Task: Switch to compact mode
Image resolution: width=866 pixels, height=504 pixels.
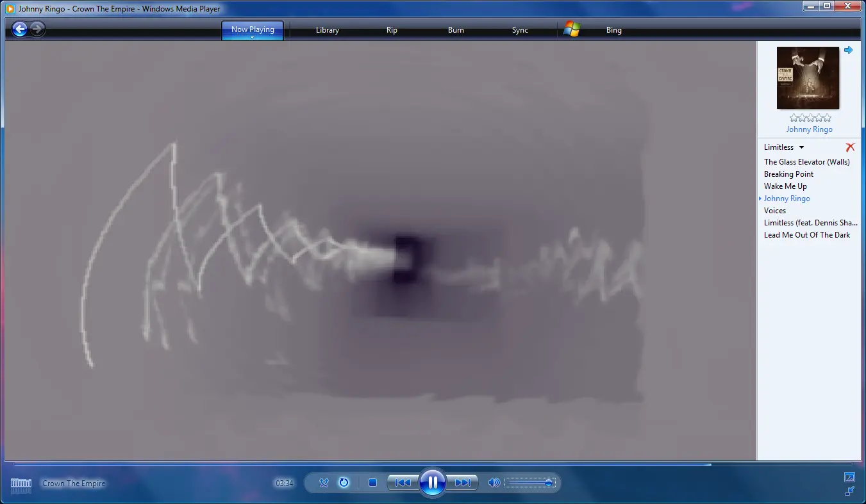Action: pyautogui.click(x=849, y=491)
